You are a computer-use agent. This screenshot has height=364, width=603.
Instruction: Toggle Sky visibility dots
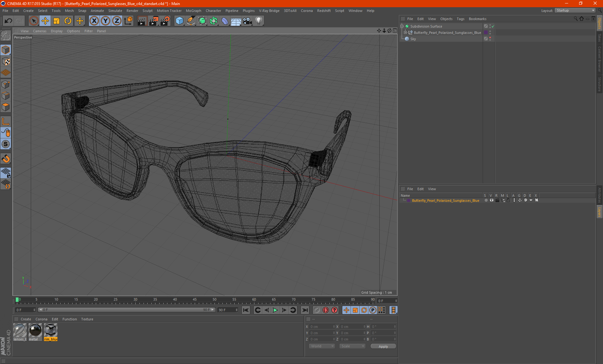[490, 39]
